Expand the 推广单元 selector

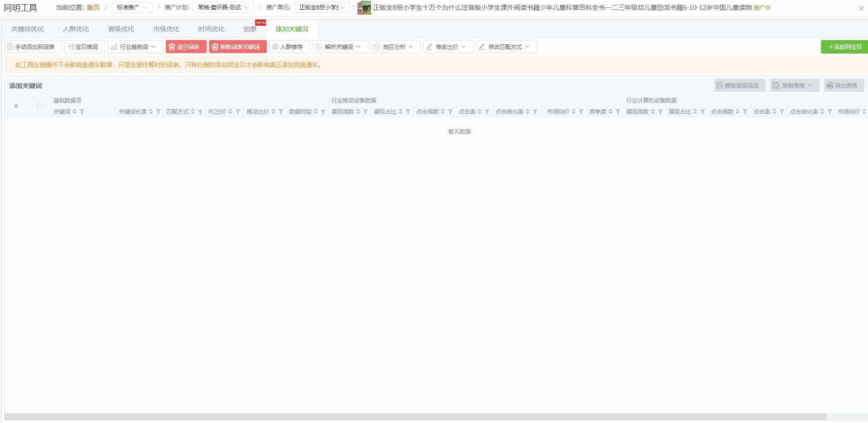[x=322, y=7]
